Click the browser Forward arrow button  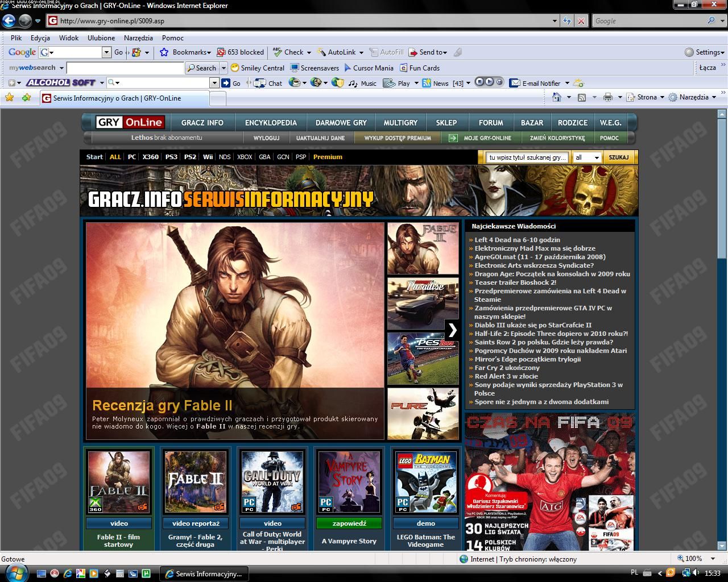pyautogui.click(x=25, y=21)
